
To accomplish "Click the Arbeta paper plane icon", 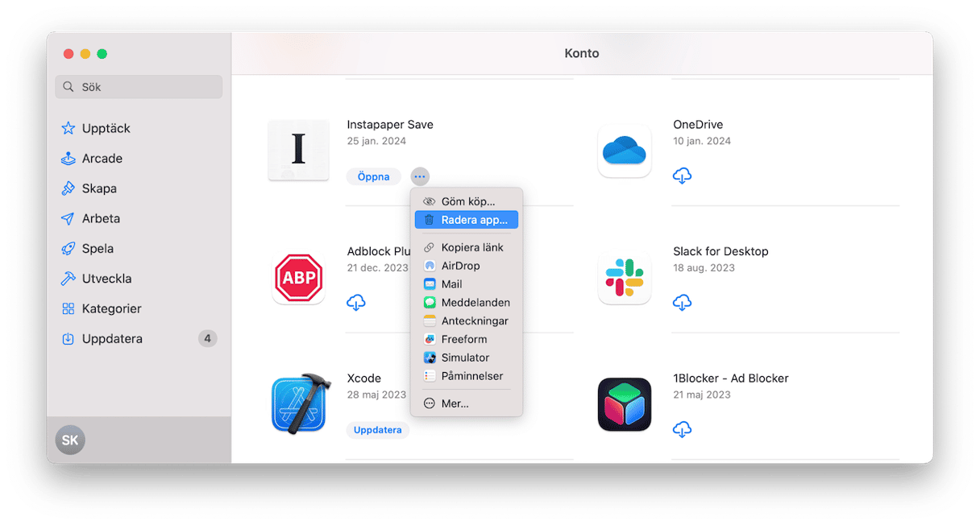I will (x=68, y=218).
